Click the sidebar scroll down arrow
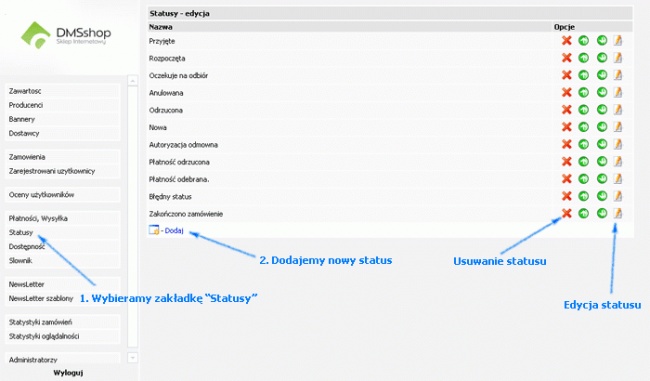Viewport: 650px width, 381px height. coord(133,357)
